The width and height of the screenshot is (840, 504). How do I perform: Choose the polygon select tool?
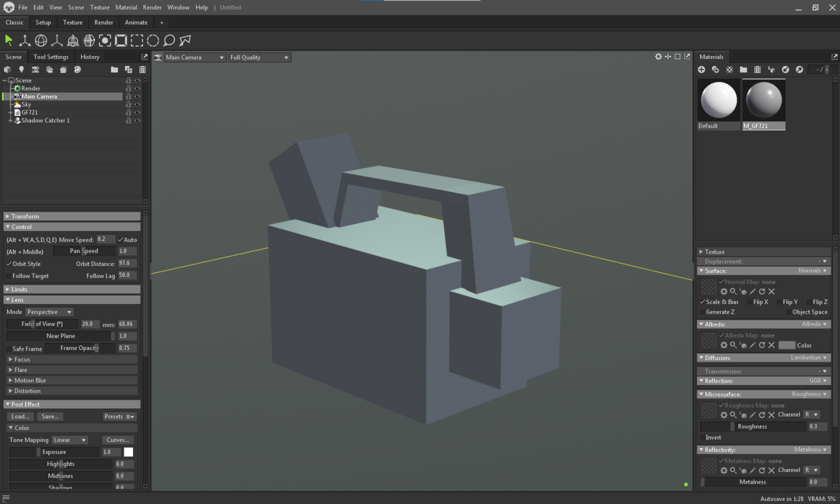click(185, 40)
